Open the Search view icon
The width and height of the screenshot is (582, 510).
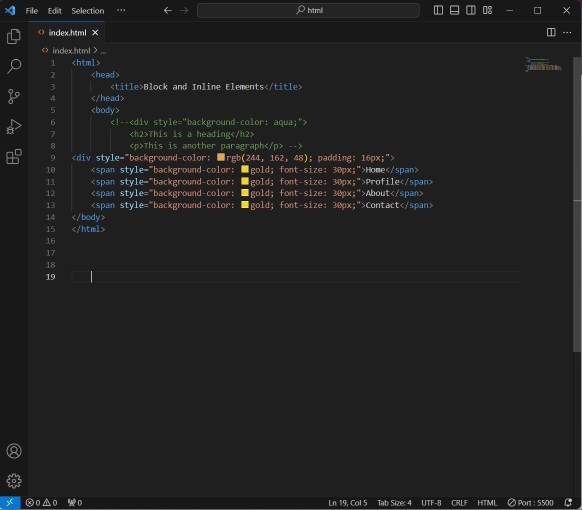(14, 66)
